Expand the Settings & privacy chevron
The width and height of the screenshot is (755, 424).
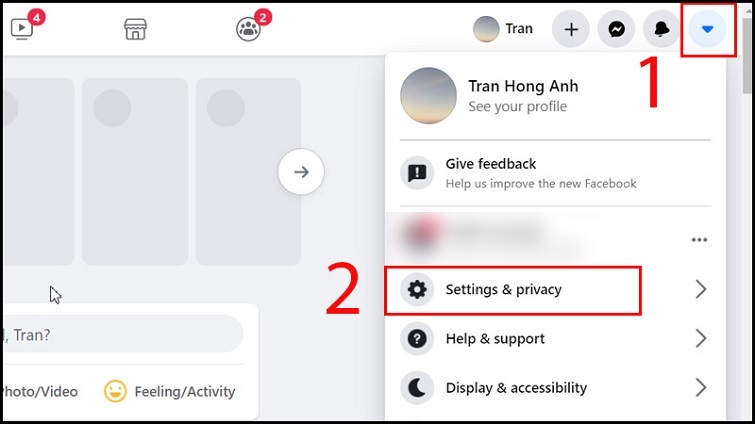click(701, 289)
